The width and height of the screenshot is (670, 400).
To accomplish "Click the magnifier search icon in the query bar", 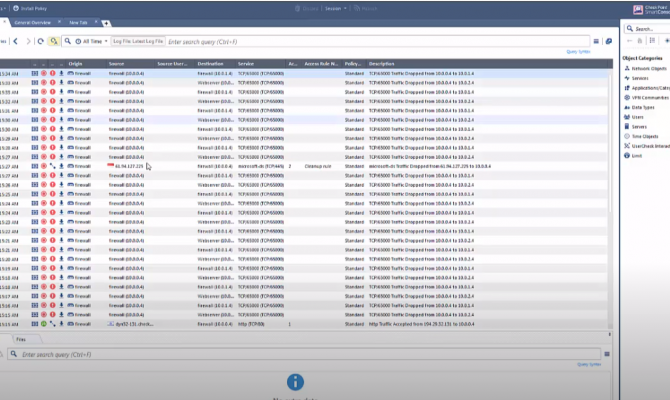I will coord(66,41).
